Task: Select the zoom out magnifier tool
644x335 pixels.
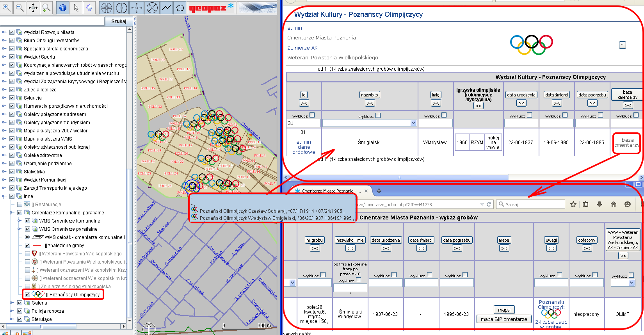Action: tap(20, 7)
